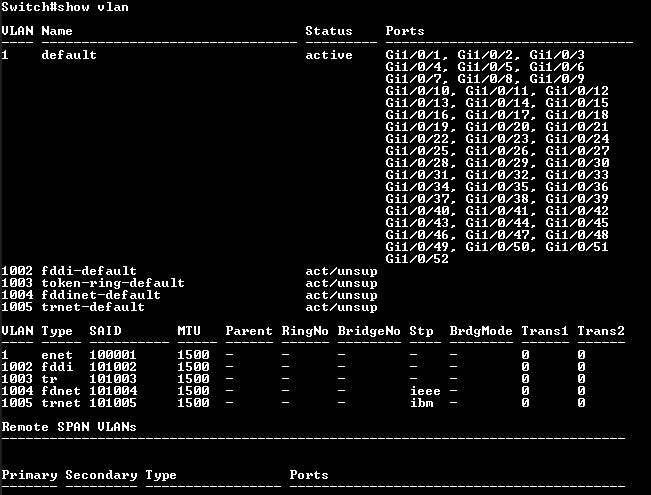The image size is (651, 495).
Task: Click SAID value '101002'
Action: pyautogui.click(x=113, y=368)
